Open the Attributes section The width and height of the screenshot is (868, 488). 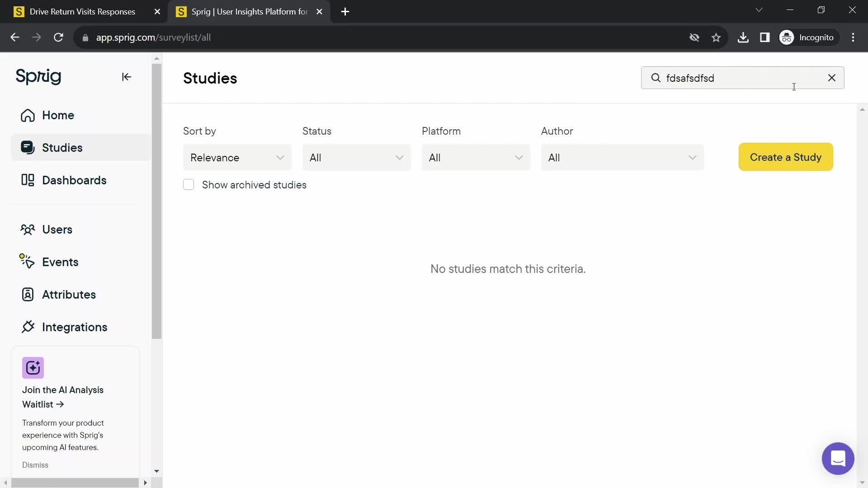click(x=69, y=294)
